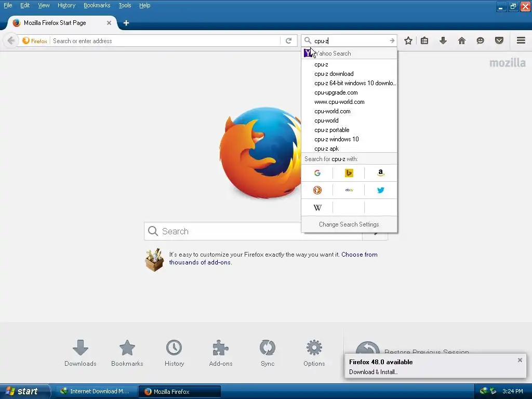Select suggestion "cpu-z 64-bit windows 10 downlo..."
The width and height of the screenshot is (532, 399).
pos(349,83)
